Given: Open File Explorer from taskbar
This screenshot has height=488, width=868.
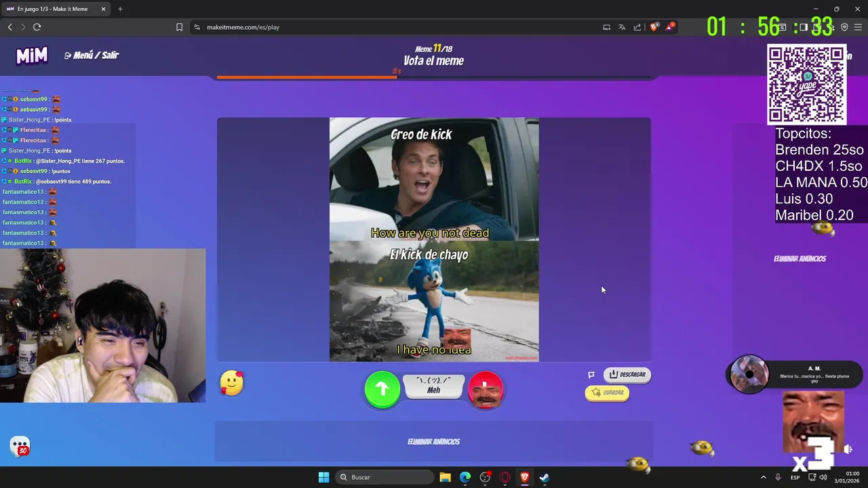Looking at the screenshot, I should [445, 477].
